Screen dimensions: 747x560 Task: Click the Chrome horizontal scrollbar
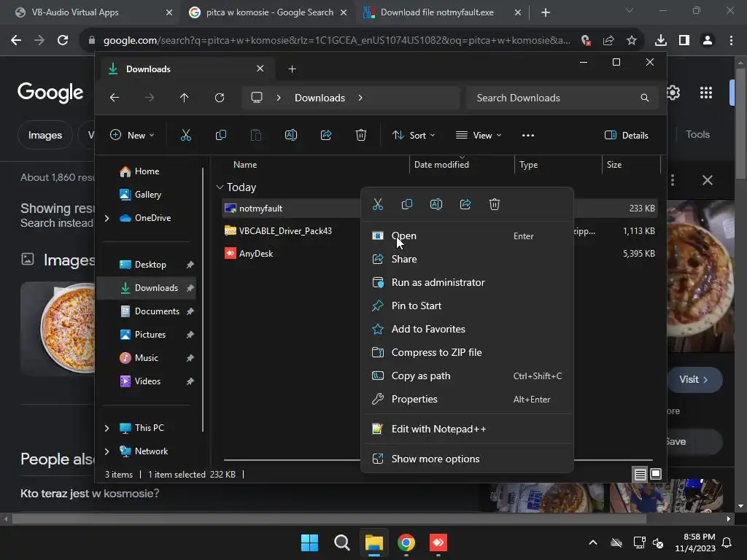tap(329, 518)
